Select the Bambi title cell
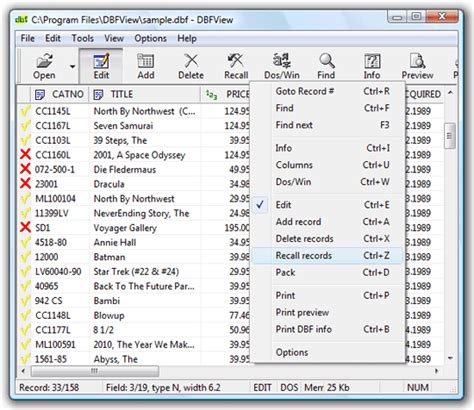This screenshot has height=410, width=474. [x=145, y=301]
